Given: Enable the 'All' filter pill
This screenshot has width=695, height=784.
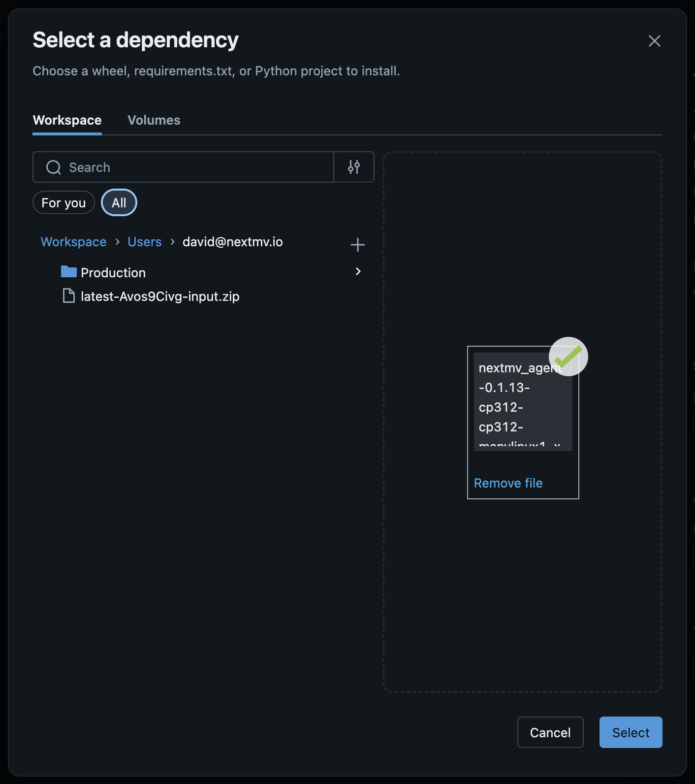Looking at the screenshot, I should tap(119, 202).
